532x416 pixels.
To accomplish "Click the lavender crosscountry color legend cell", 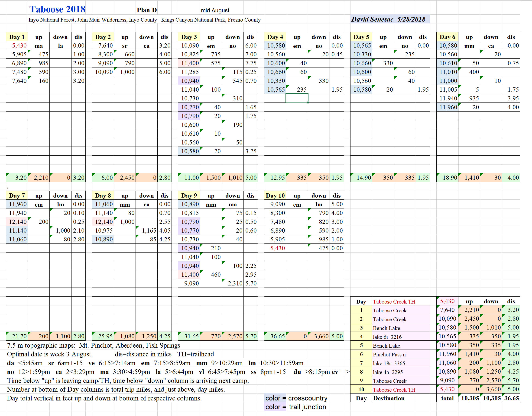I will coord(275,398).
